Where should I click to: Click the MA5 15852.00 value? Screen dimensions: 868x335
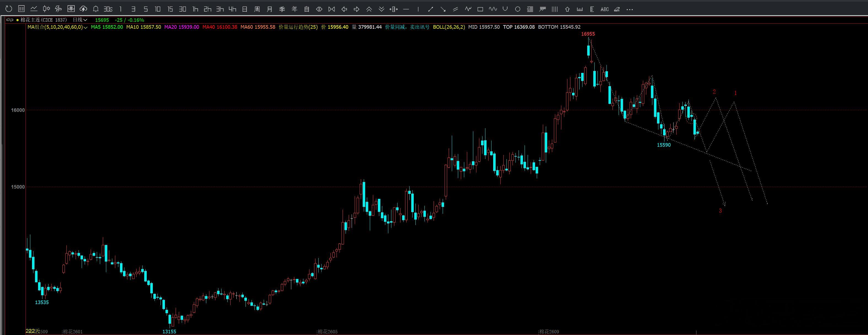pos(107,27)
